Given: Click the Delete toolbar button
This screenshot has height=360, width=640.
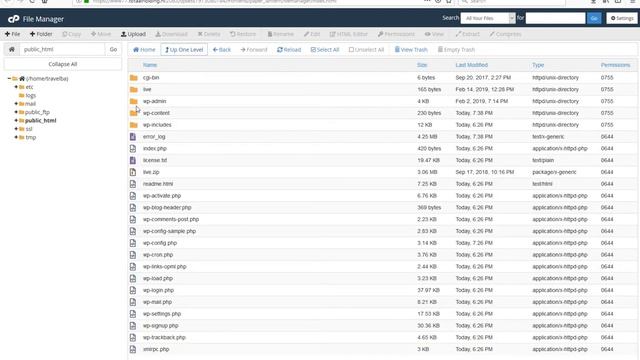Looking at the screenshot, I should point(209,34).
